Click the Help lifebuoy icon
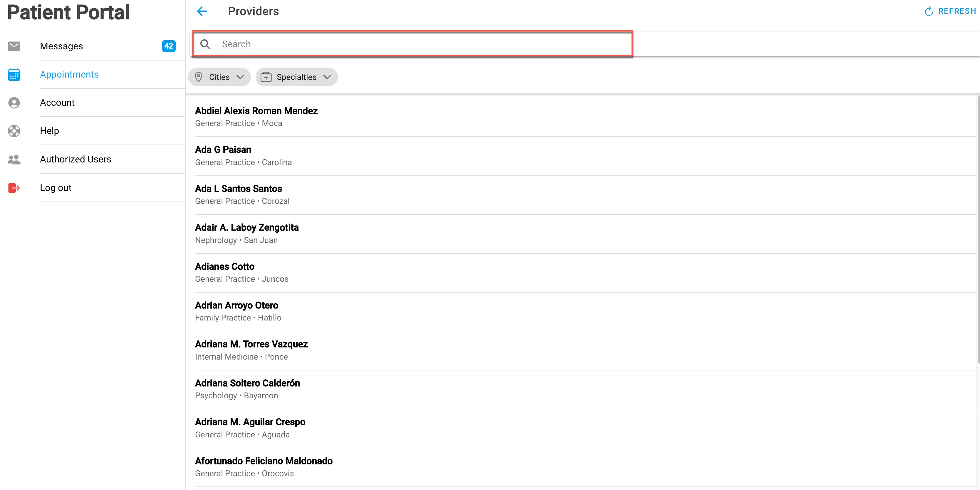The width and height of the screenshot is (980, 490). (14, 131)
